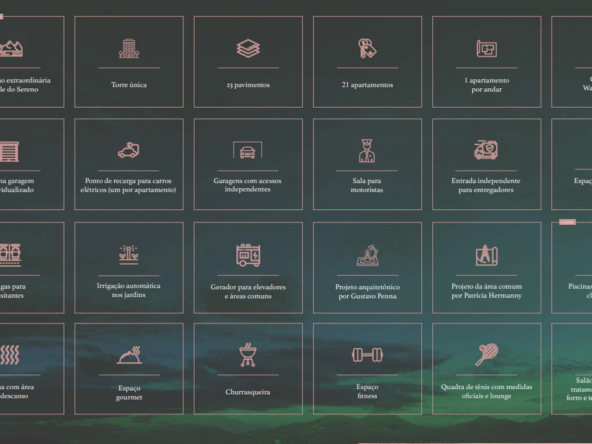Click the garden irrigation sprinkler icon
The height and width of the screenshot is (444, 592).
point(129,255)
